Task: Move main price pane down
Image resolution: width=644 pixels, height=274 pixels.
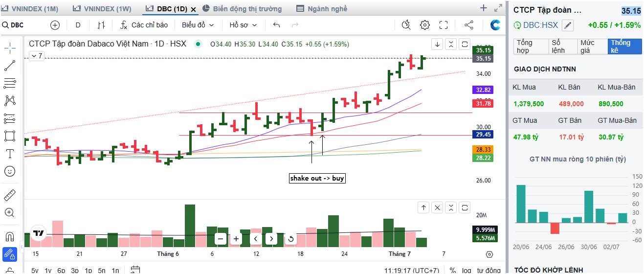Action: coord(437,44)
